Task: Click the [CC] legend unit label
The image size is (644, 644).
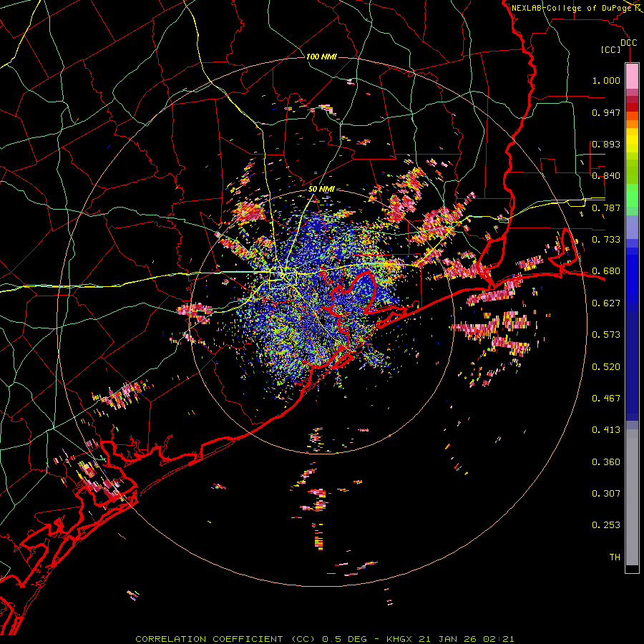Action: pyautogui.click(x=610, y=49)
